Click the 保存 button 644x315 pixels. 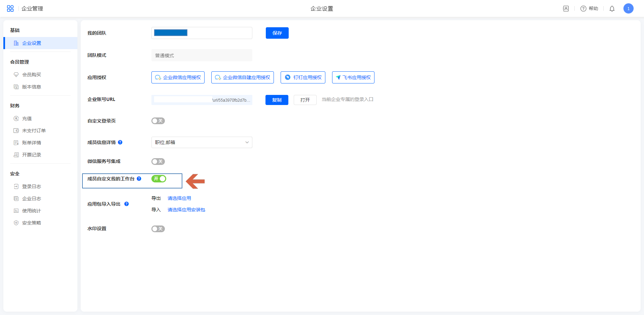(277, 33)
